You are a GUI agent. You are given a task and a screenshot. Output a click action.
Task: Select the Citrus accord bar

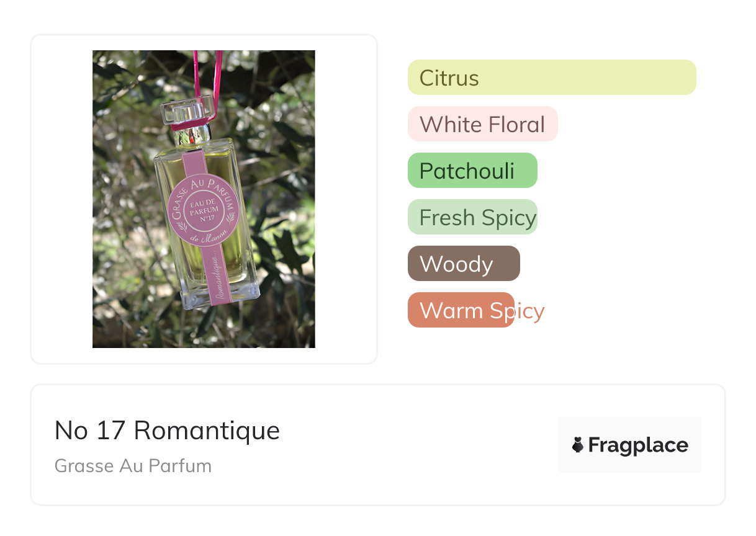pyautogui.click(x=551, y=78)
